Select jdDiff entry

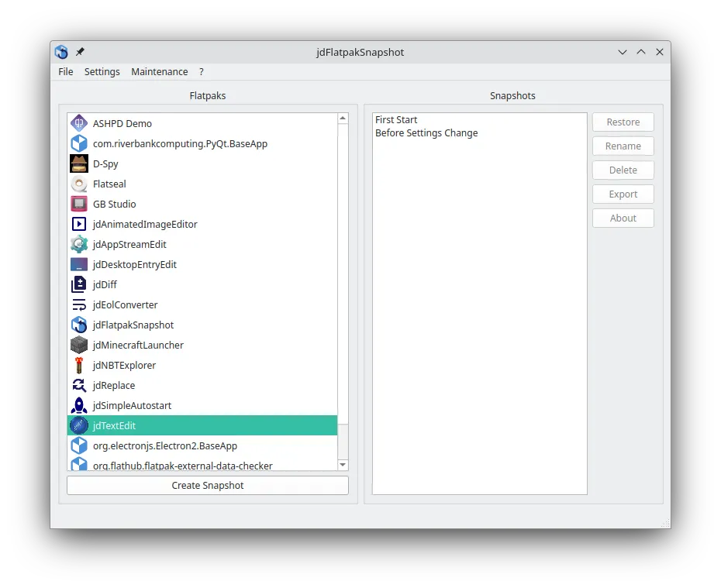202,284
